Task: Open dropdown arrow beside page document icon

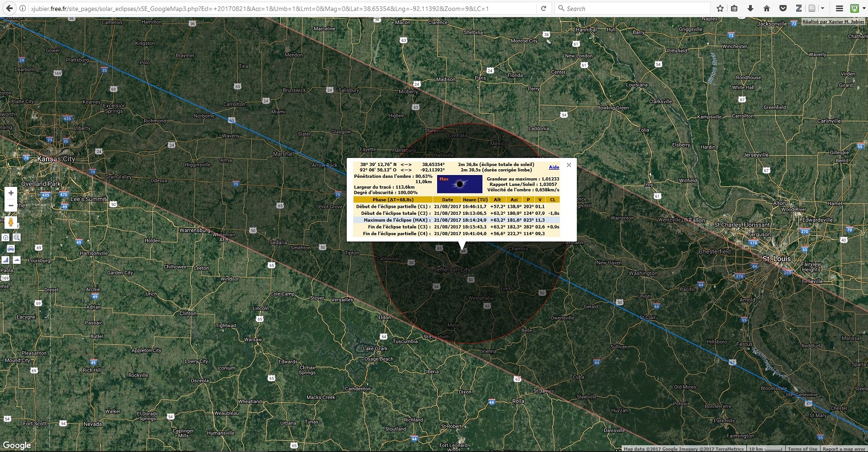Action: click(x=822, y=9)
